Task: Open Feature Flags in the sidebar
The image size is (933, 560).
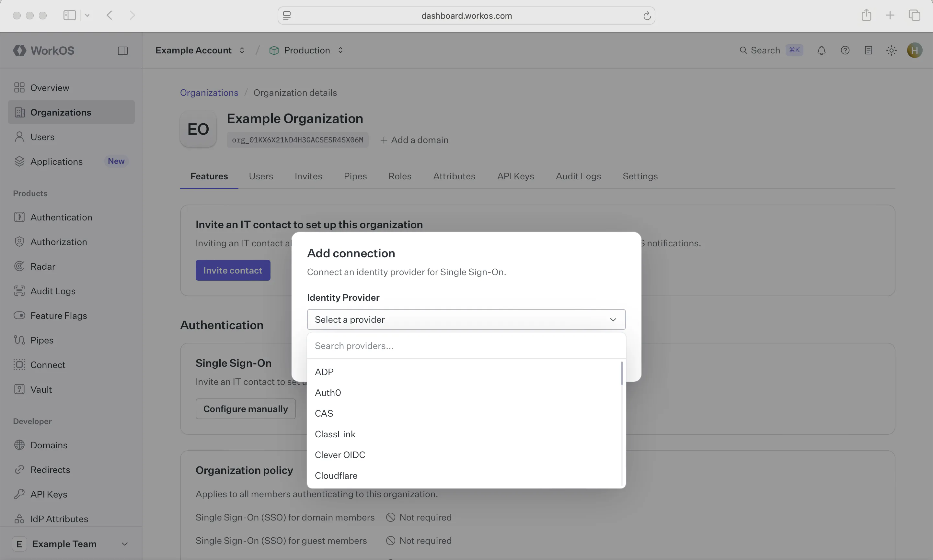Action: pos(71,315)
